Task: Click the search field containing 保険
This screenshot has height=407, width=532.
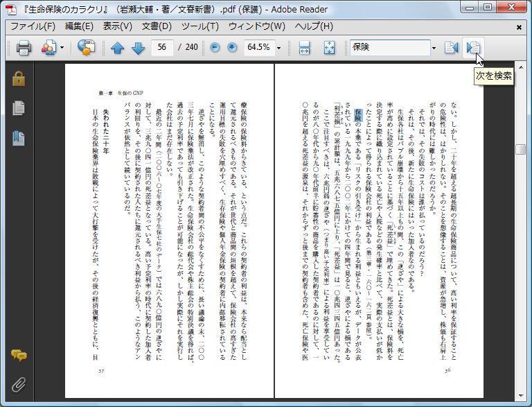Action: tap(390, 47)
